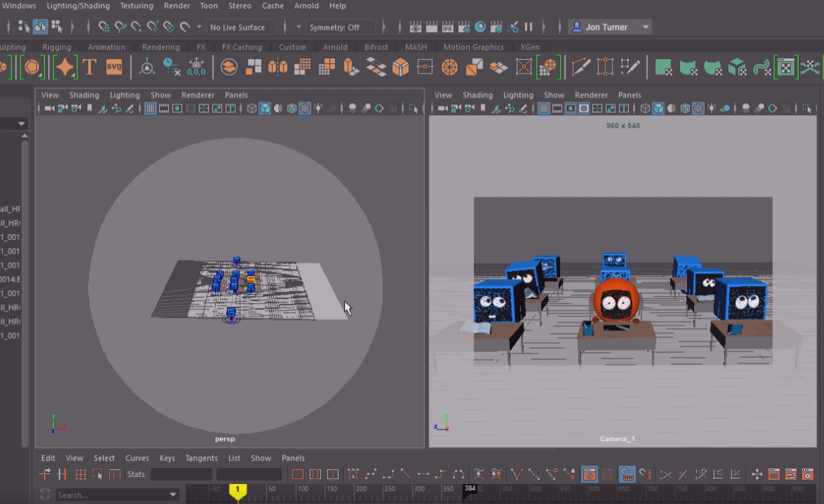Click select camera icon in persp panel toolbar
Viewport: 824px width, 504px height.
click(49, 109)
